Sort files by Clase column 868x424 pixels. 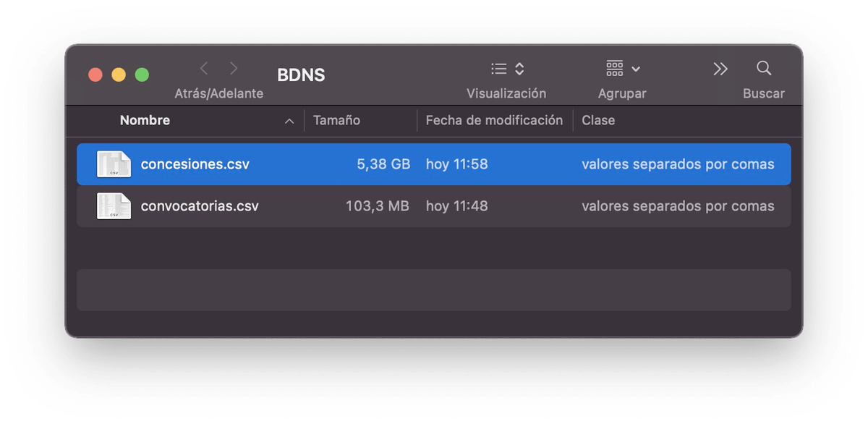click(598, 121)
